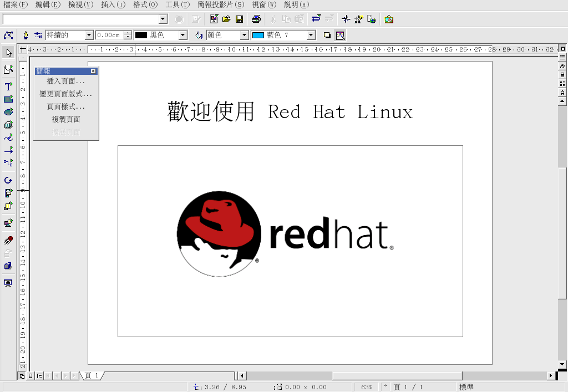
Task: Toggle the edit points button
Action: click(8, 35)
